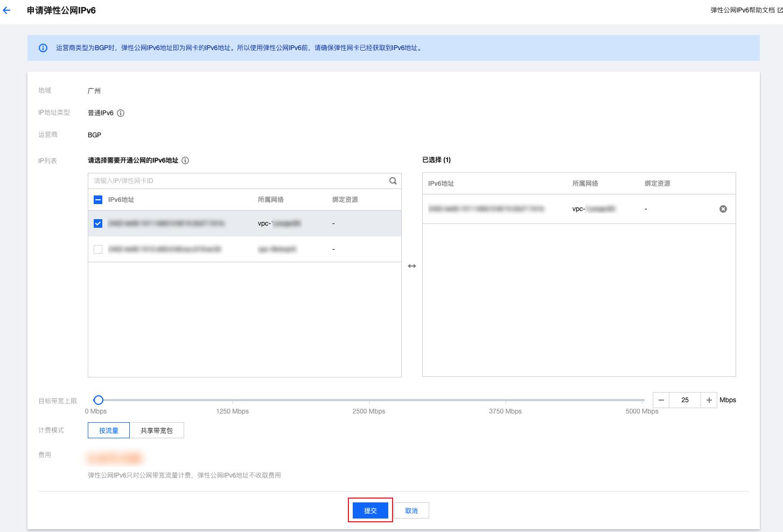Click the 提交 submit button
Image resolution: width=783 pixels, height=532 pixels.
(x=370, y=510)
